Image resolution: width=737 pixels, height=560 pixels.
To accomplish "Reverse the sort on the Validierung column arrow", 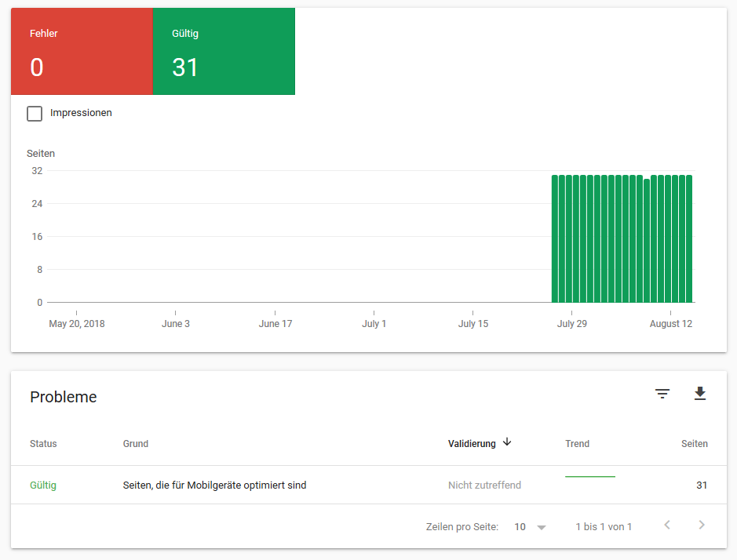I will pos(506,442).
